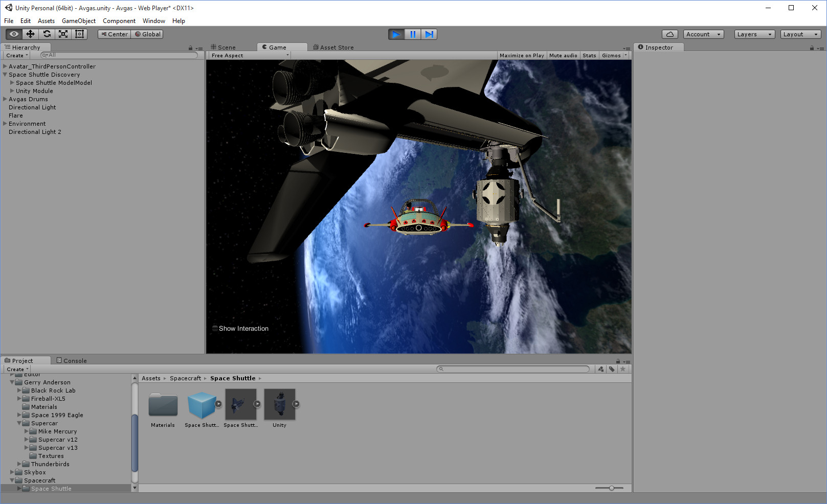
Task: Enable the Show Interaction checkbox
Action: (215, 329)
